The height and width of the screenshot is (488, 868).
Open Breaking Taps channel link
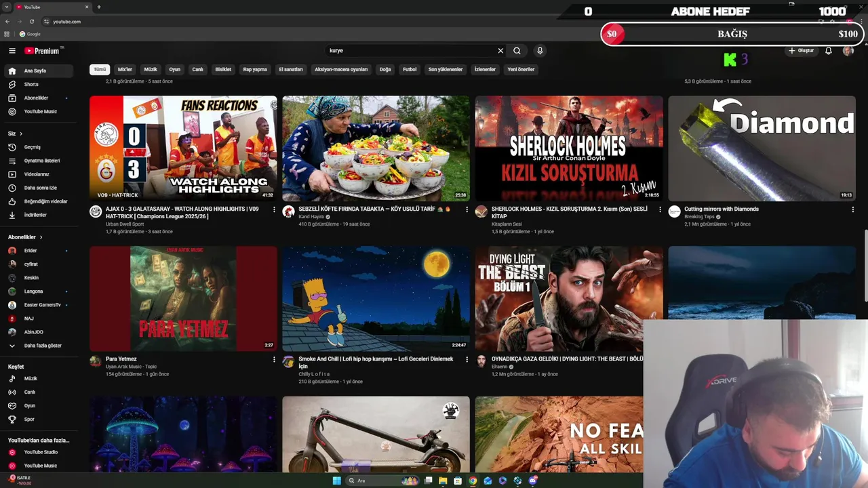point(699,217)
